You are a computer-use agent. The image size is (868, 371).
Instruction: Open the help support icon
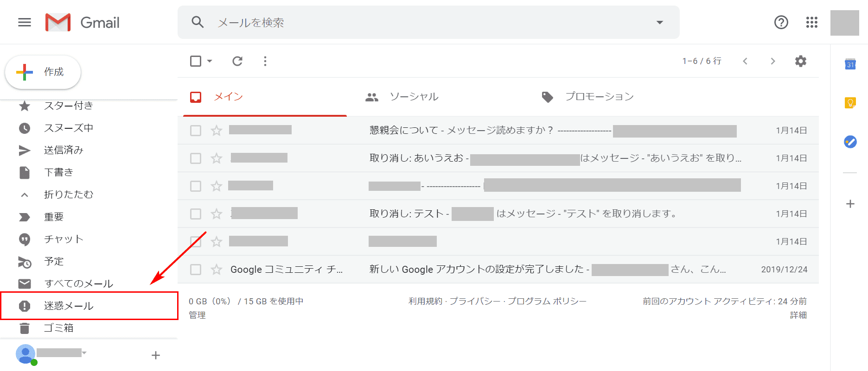coord(781,22)
